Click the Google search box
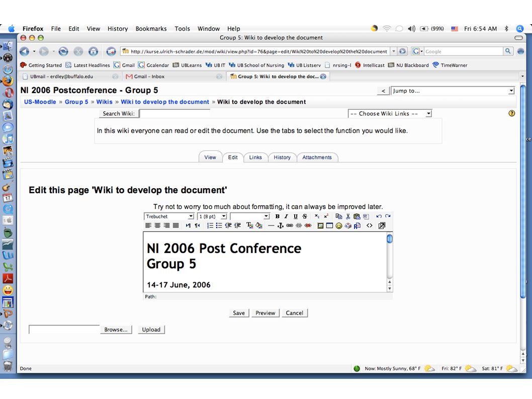This screenshot has width=532, height=399. click(x=464, y=51)
